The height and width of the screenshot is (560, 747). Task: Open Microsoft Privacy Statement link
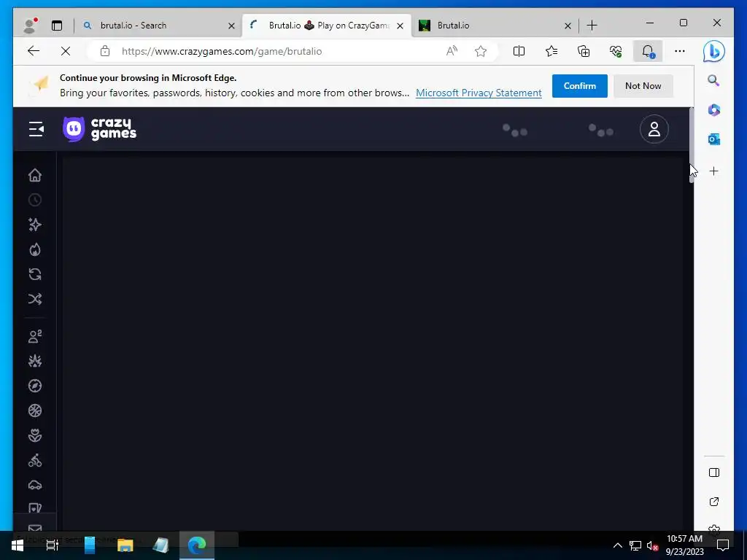point(479,93)
